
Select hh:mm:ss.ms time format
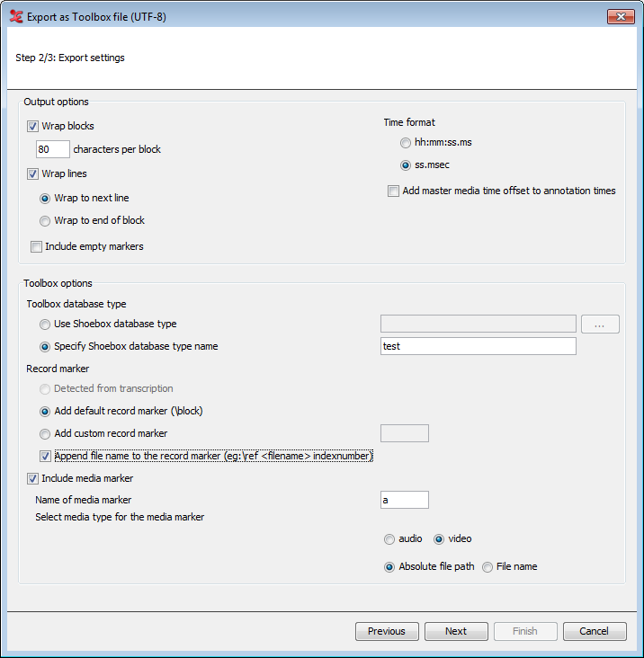(x=406, y=143)
